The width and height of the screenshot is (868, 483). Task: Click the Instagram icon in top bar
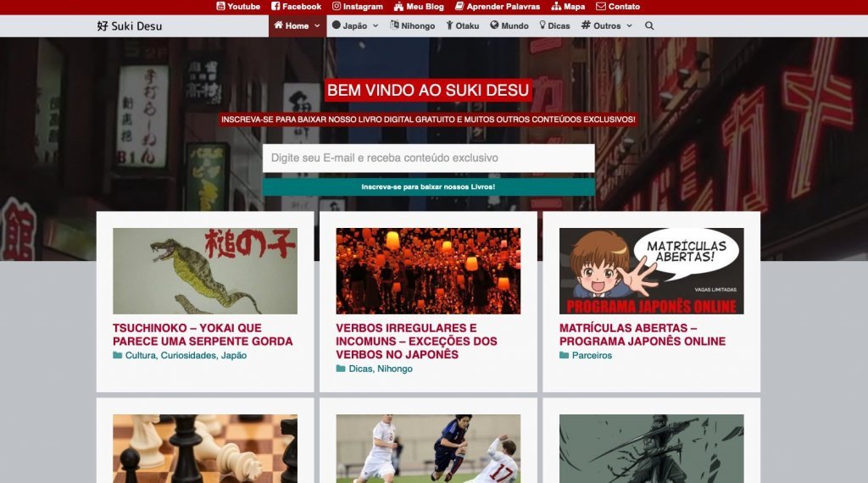point(337,7)
